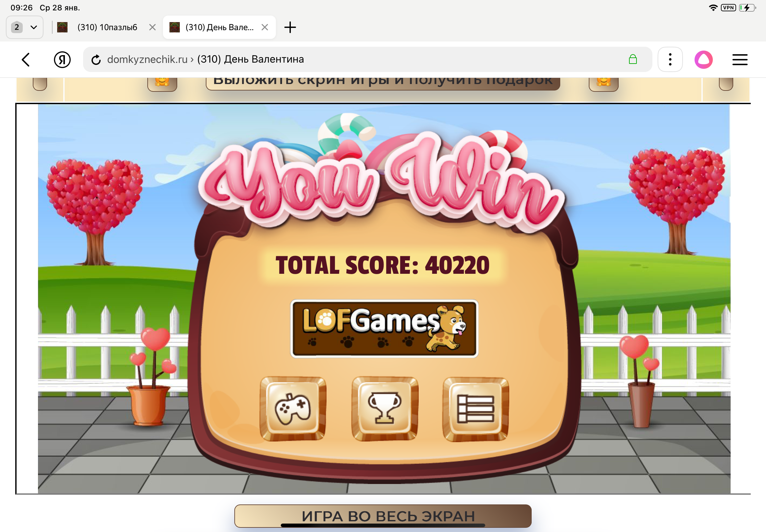The image size is (766, 532).
Task: Close the День Валентина tab
Action: coord(265,27)
